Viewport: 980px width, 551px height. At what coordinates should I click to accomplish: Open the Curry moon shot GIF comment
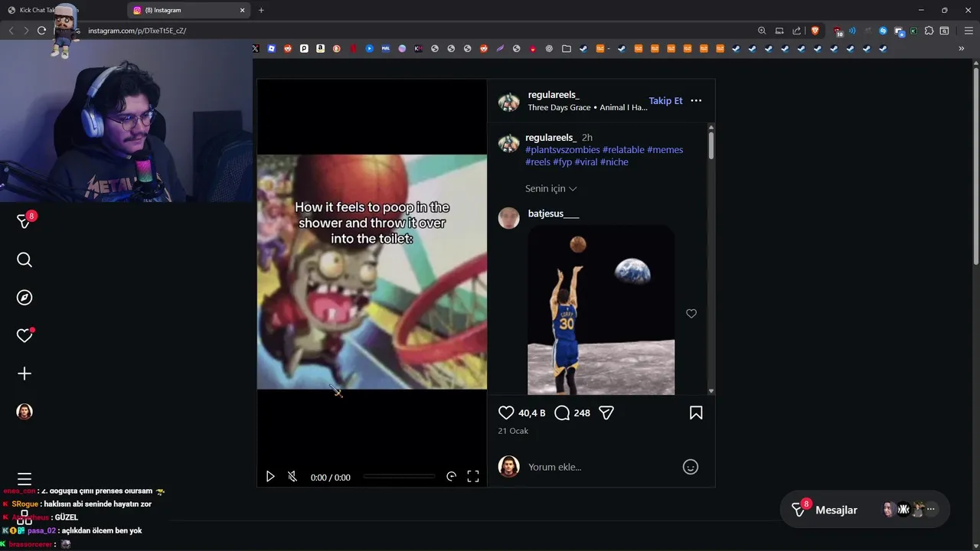601,310
